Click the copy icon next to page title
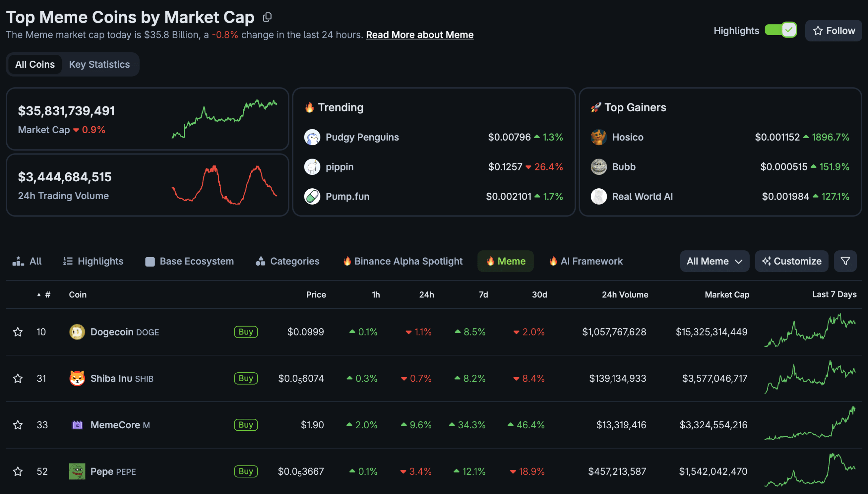The image size is (868, 494). 267,17
